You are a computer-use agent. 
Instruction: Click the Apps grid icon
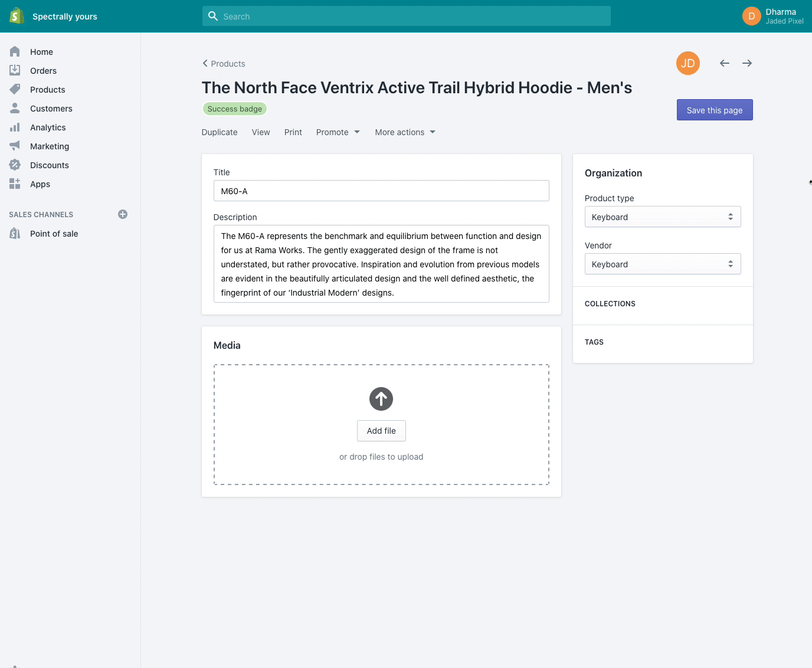click(15, 184)
